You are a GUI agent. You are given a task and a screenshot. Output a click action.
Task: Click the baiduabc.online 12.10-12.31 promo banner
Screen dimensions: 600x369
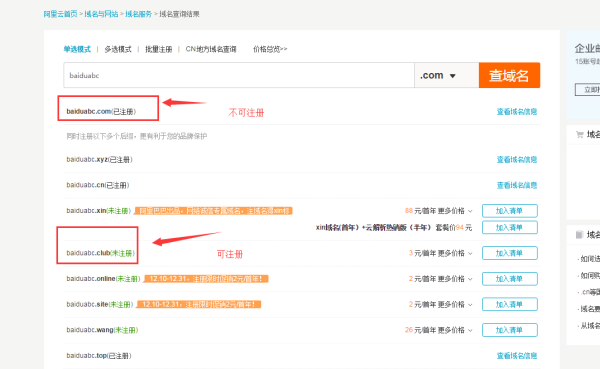tap(206, 279)
